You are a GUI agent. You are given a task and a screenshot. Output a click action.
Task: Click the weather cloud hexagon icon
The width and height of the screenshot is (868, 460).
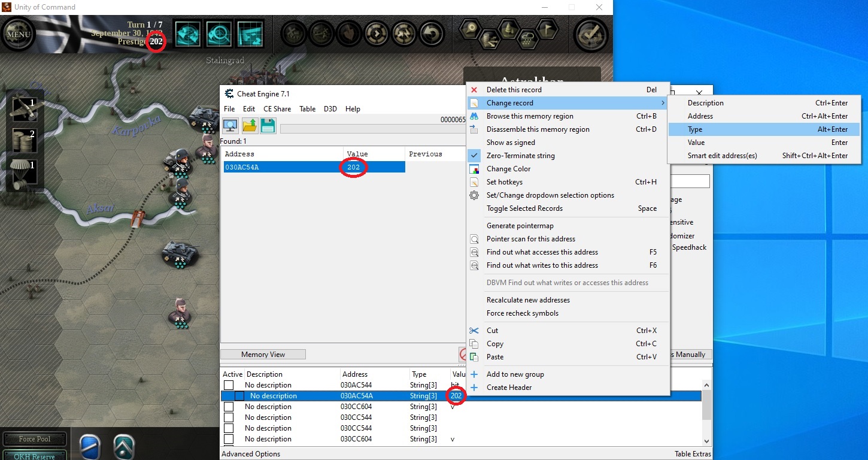coord(527,40)
